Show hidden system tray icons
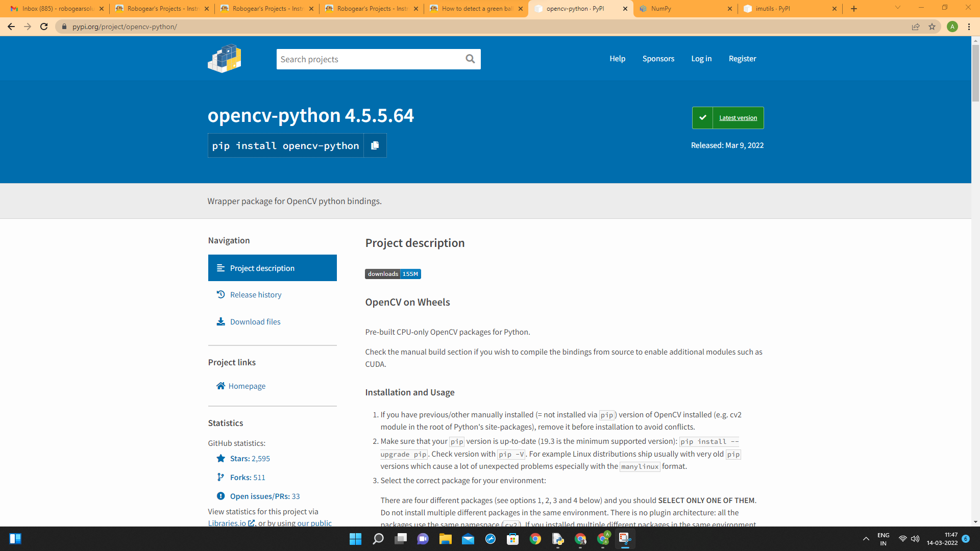The height and width of the screenshot is (551, 980). (866, 539)
